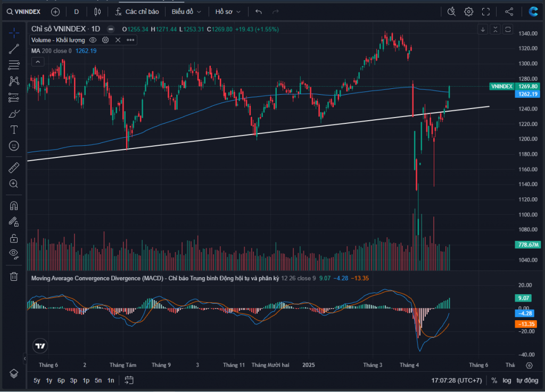Remove drawings with trash icon
Screen dimensions: 545x392
pos(14,277)
